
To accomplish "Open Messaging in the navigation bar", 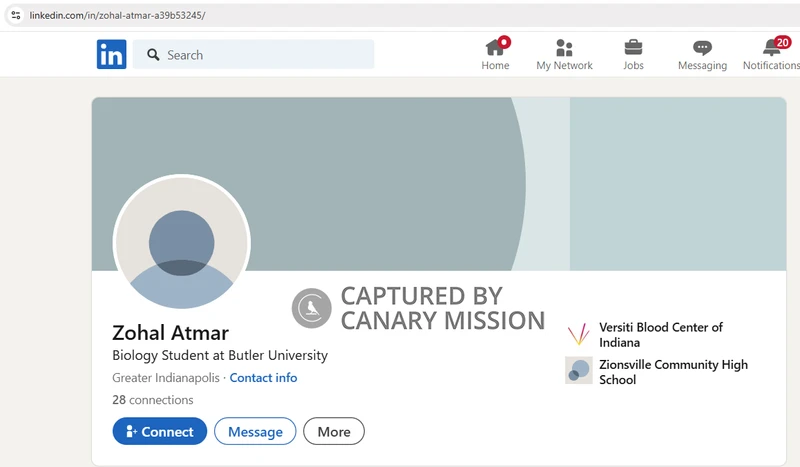I will (702, 54).
